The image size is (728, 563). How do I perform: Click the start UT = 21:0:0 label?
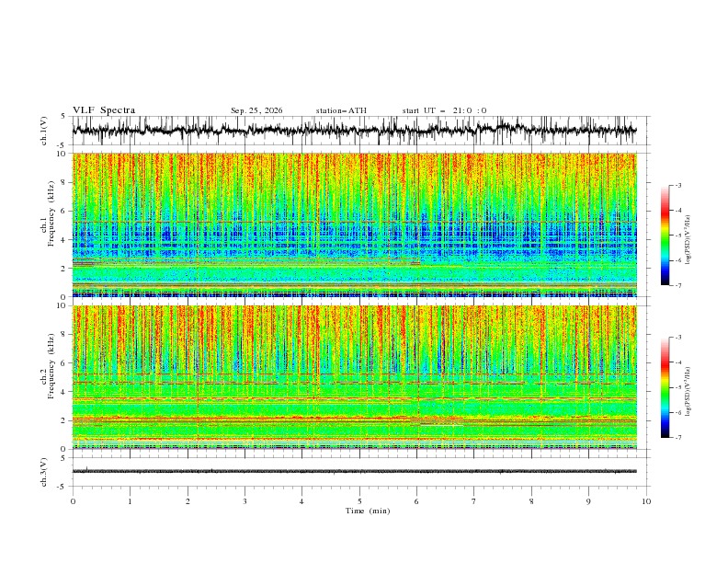coord(444,110)
